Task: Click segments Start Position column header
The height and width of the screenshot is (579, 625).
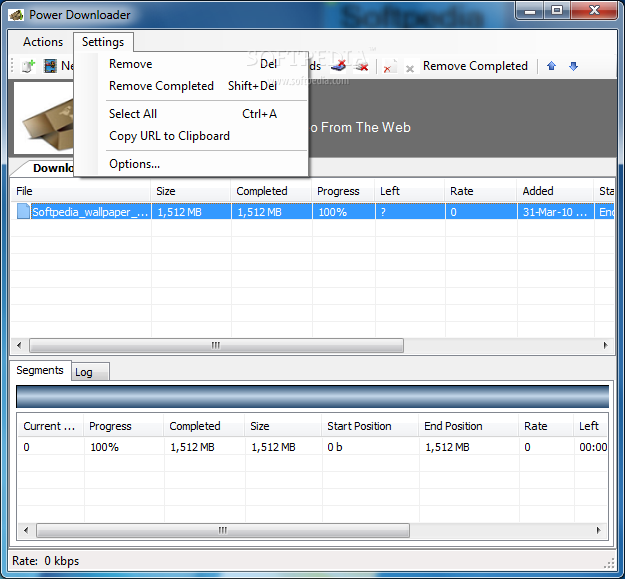Action: click(370, 426)
